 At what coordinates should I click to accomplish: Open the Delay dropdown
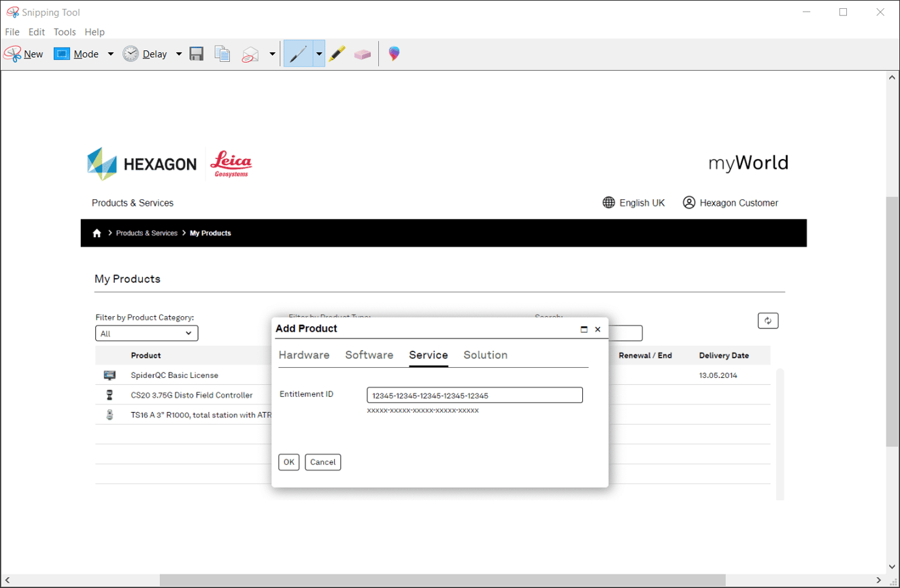pos(179,54)
